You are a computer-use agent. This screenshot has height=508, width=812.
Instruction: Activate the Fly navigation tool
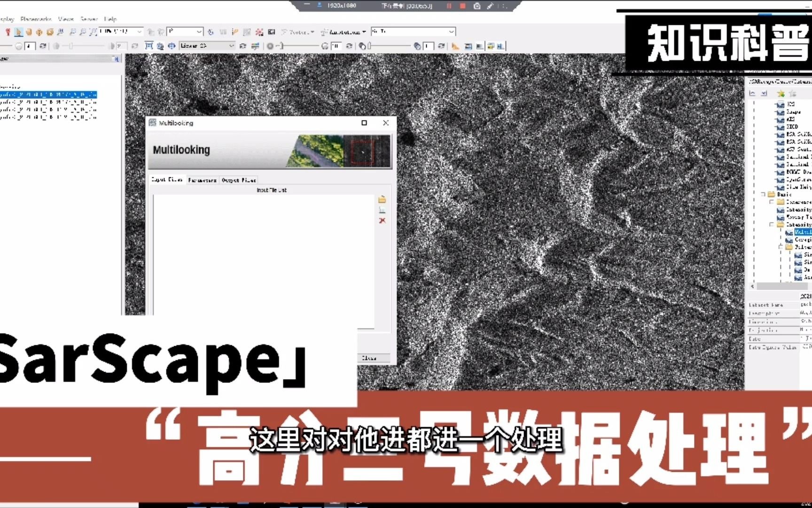coord(39,32)
